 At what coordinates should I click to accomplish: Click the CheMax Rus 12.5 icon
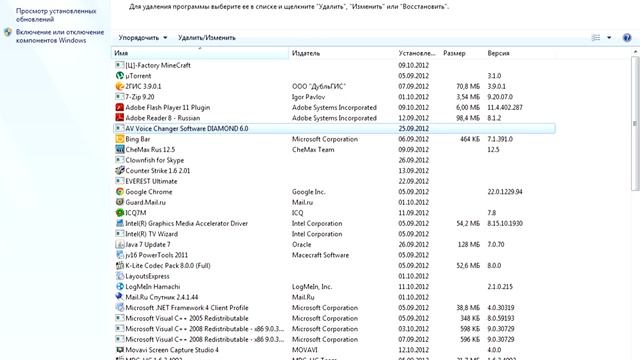(x=120, y=150)
